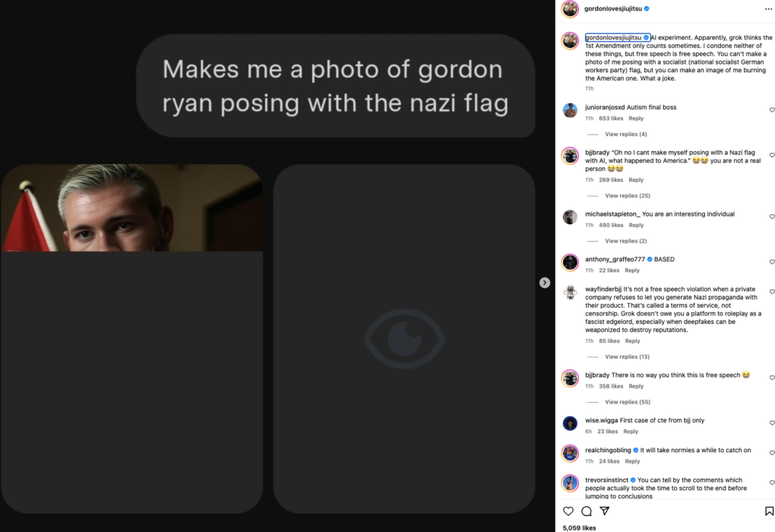Viewport: 775px width, 532px height.
Task: Toggle the bookmark save post icon
Action: (769, 511)
